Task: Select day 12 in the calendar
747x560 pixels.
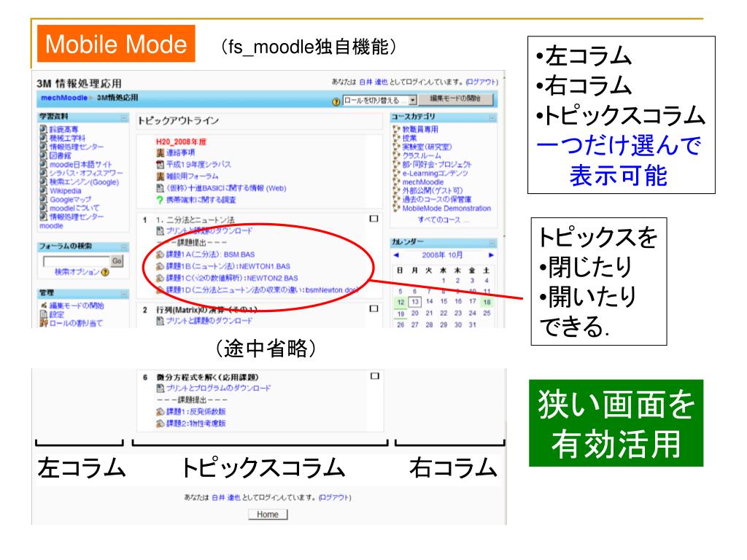Action: point(400,302)
